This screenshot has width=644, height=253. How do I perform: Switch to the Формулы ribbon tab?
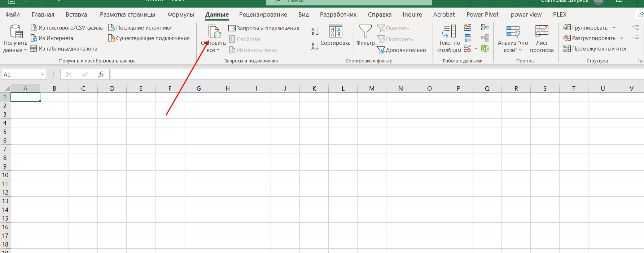pos(181,15)
